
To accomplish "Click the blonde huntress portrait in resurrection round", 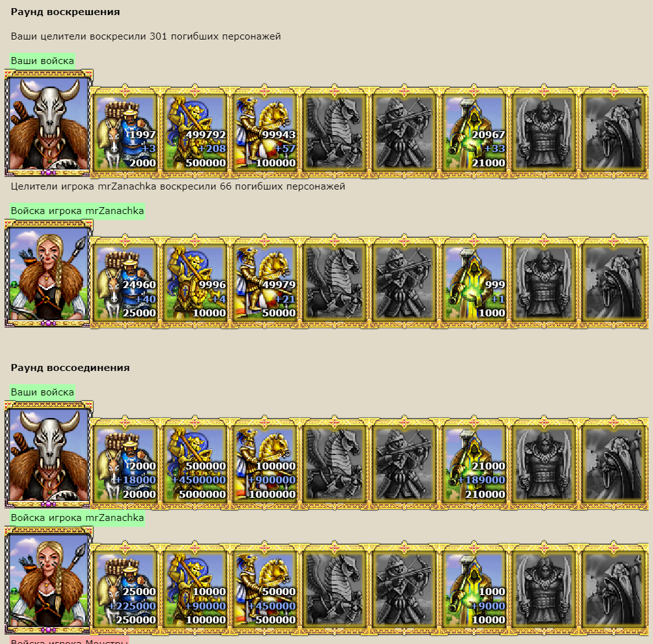I will [x=49, y=273].
